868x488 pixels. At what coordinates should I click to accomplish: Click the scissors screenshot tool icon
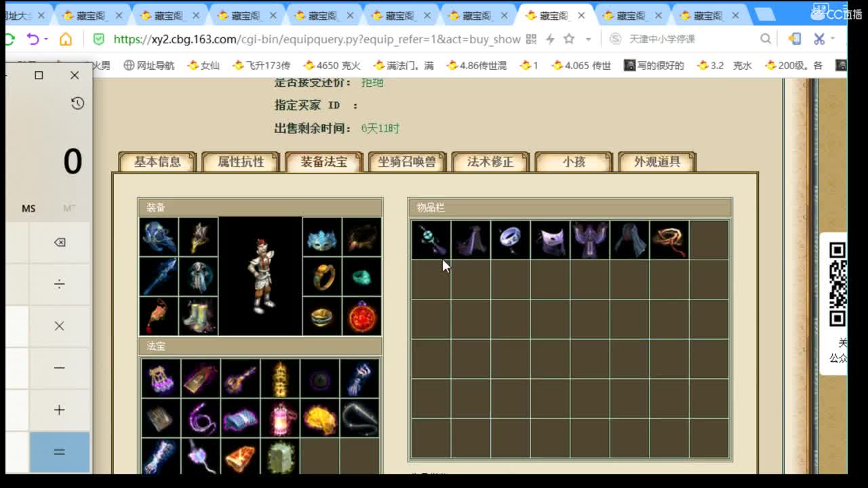click(x=819, y=39)
